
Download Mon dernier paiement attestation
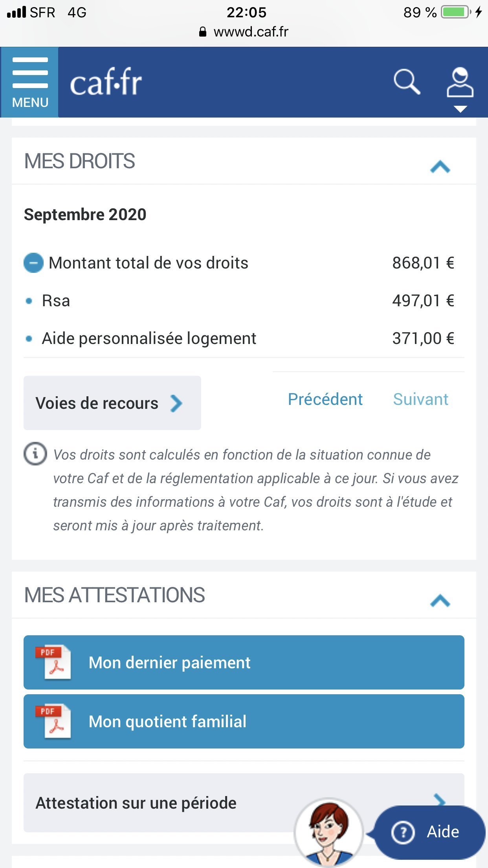[244, 662]
